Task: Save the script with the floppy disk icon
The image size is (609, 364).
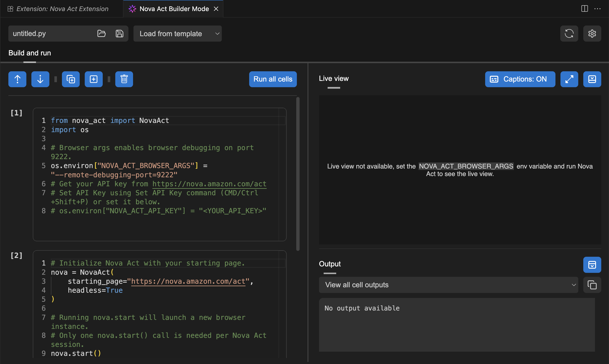Action: (119, 33)
